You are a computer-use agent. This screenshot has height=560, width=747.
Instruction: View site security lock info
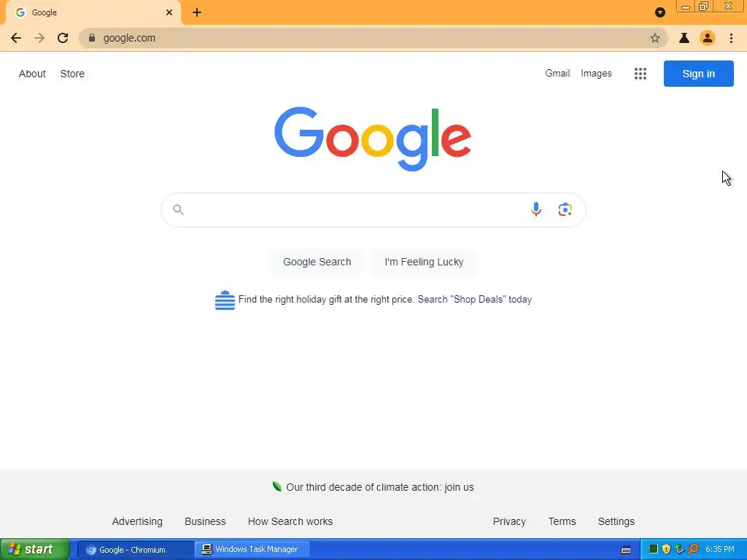tap(92, 38)
